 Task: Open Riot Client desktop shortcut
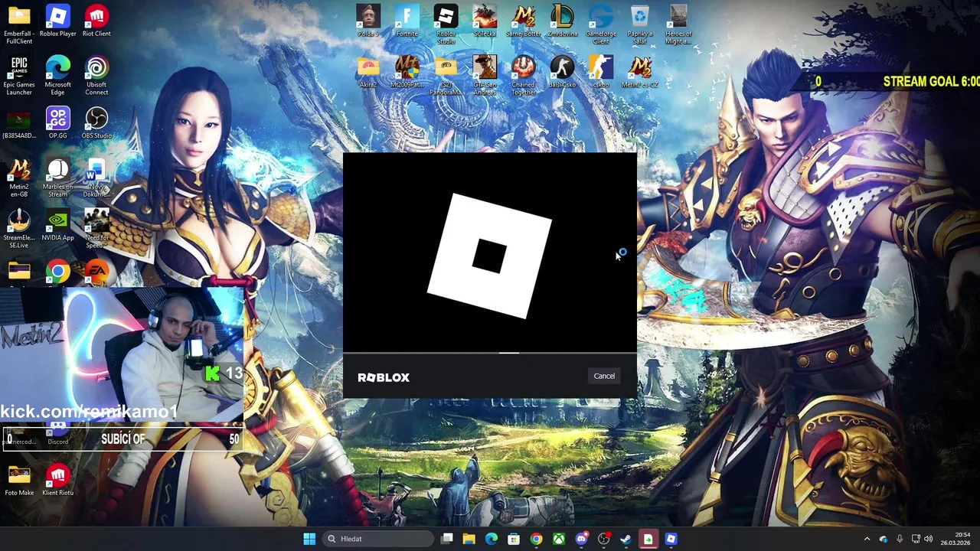[96, 21]
